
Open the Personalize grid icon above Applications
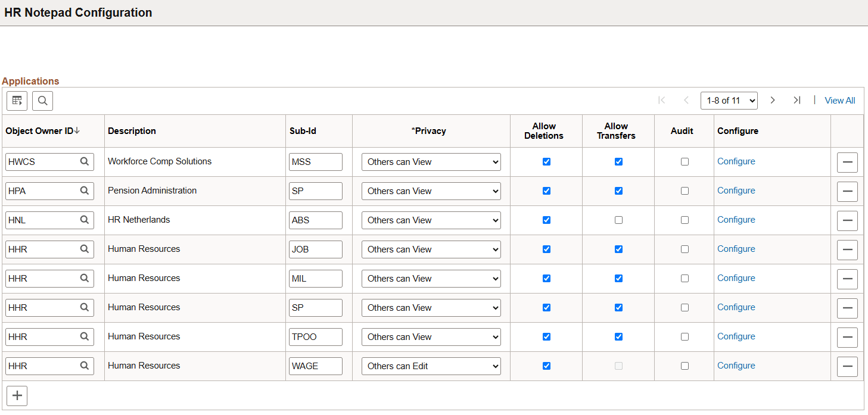click(17, 101)
